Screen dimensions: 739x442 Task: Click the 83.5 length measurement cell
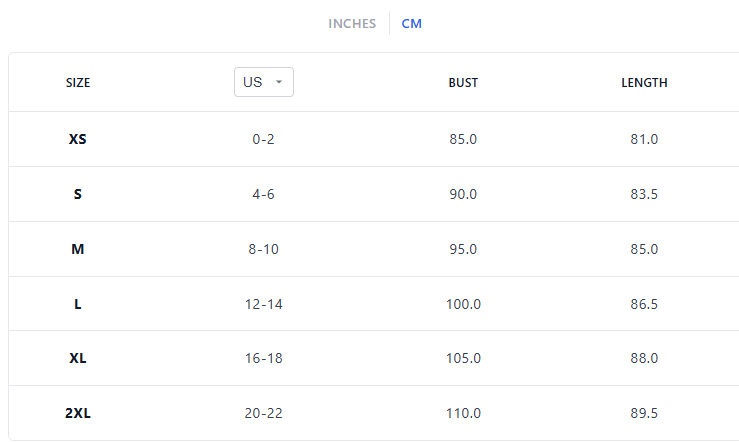point(644,194)
